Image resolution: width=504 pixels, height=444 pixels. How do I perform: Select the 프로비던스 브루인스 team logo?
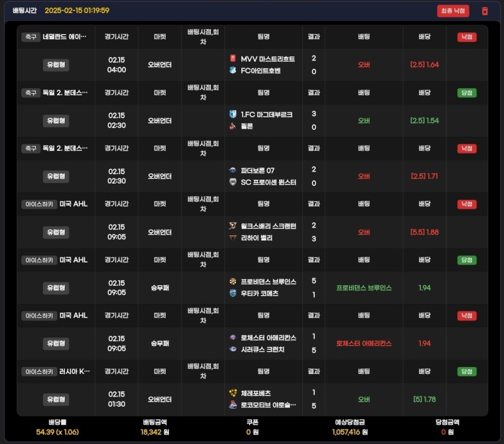click(x=233, y=281)
